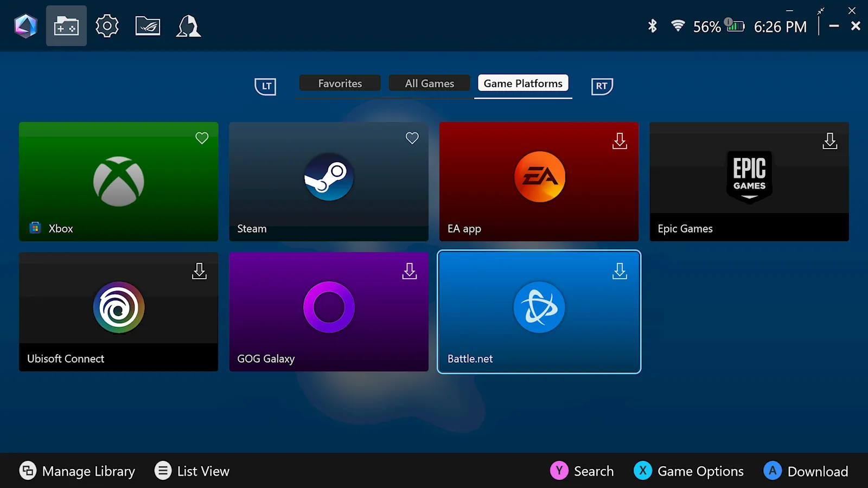
Task: Switch to the Favorites tab
Action: click(x=340, y=84)
